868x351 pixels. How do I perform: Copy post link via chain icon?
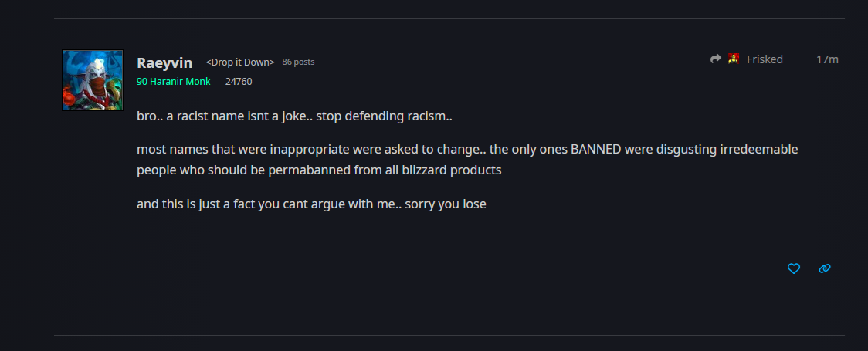[825, 268]
